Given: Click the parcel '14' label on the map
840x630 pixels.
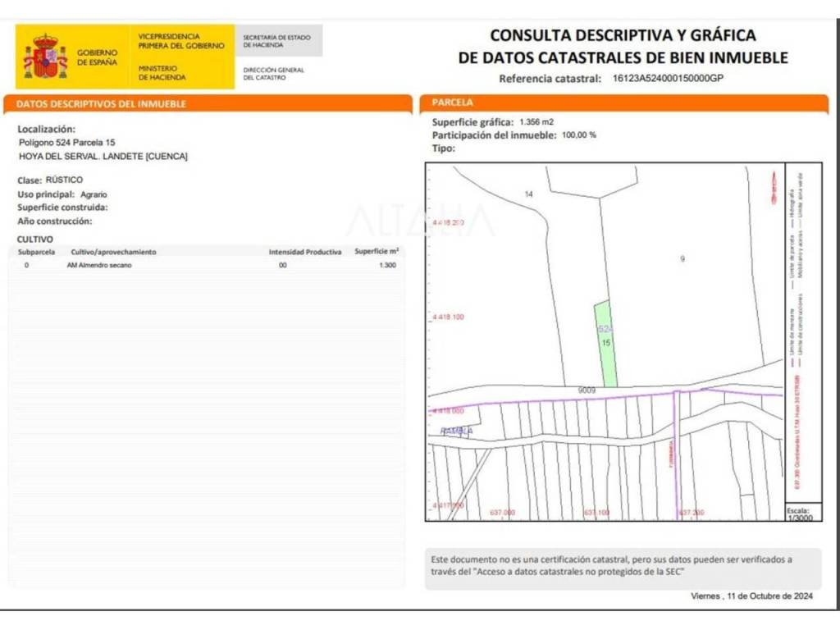Looking at the screenshot, I should pyautogui.click(x=529, y=194).
